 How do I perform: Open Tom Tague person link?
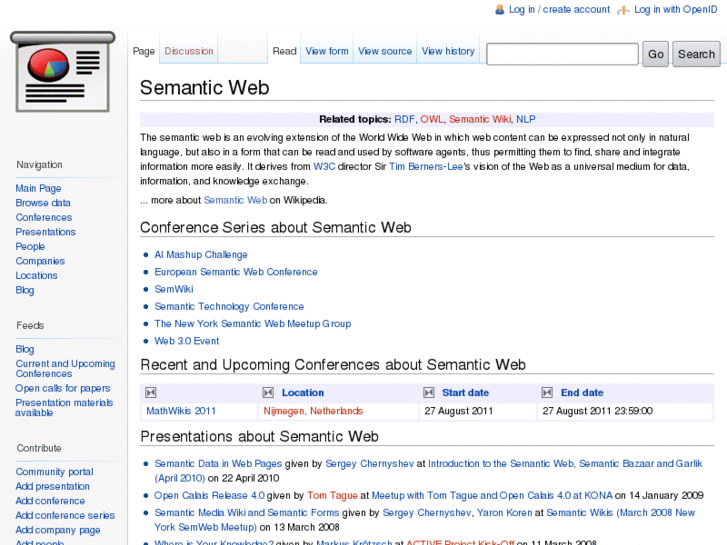click(x=332, y=495)
